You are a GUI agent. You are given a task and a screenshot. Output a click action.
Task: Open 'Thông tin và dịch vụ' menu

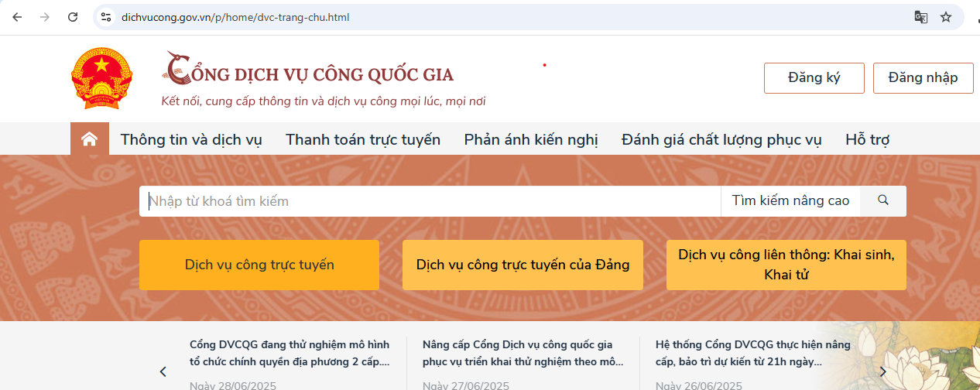point(191,140)
